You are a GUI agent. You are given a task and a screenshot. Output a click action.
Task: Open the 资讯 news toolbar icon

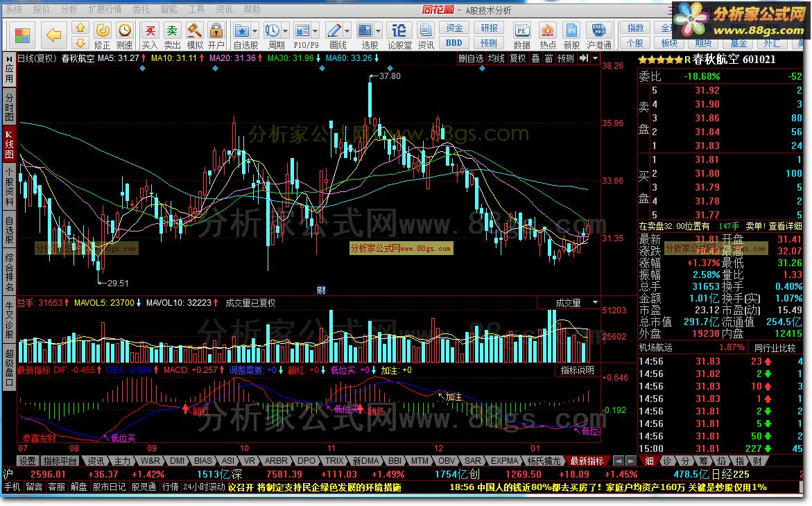point(426,36)
